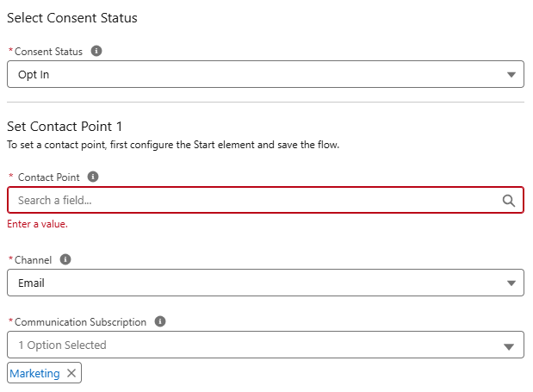Click the arrow on the Consent Status dropdown
The height and width of the screenshot is (392, 533).
pyautogui.click(x=511, y=75)
